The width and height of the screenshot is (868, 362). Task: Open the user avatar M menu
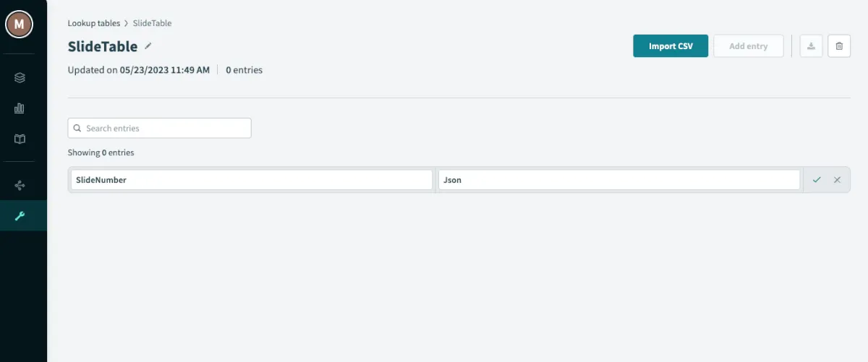click(x=19, y=24)
